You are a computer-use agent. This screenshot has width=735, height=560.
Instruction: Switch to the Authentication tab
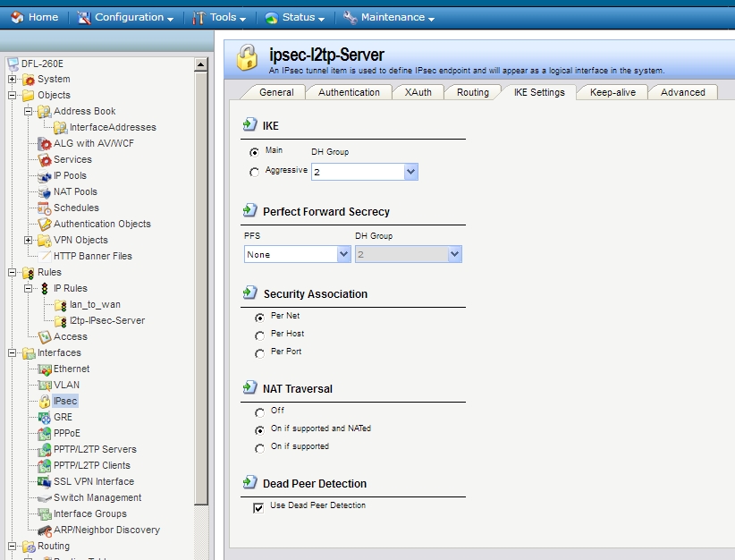click(x=349, y=92)
